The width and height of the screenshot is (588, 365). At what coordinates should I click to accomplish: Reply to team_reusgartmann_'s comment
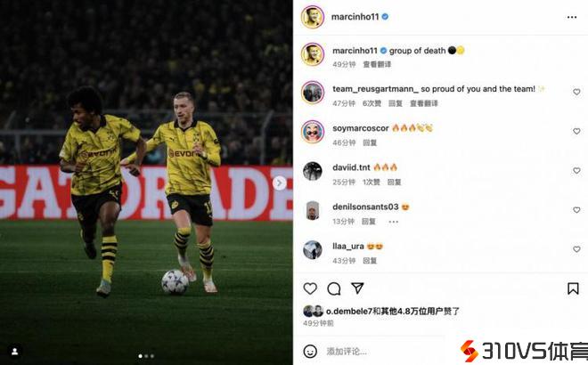(x=396, y=103)
